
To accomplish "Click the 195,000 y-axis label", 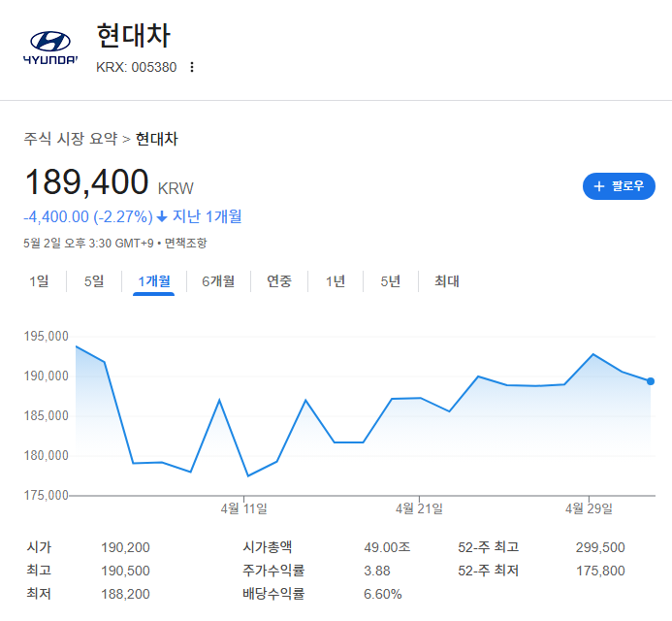I will tap(47, 337).
